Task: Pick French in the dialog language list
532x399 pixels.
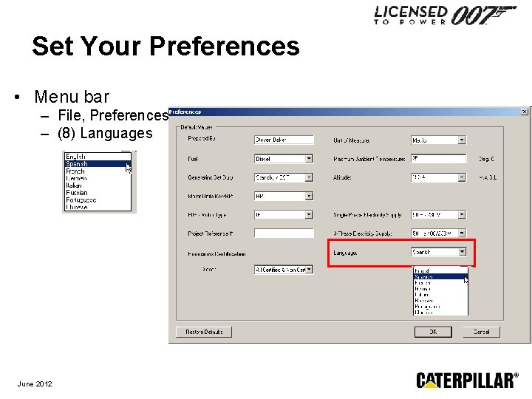Action: (x=440, y=282)
